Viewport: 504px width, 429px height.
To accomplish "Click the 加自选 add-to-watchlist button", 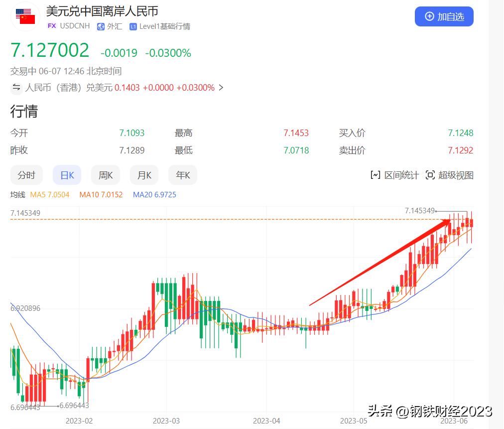I will pos(444,16).
